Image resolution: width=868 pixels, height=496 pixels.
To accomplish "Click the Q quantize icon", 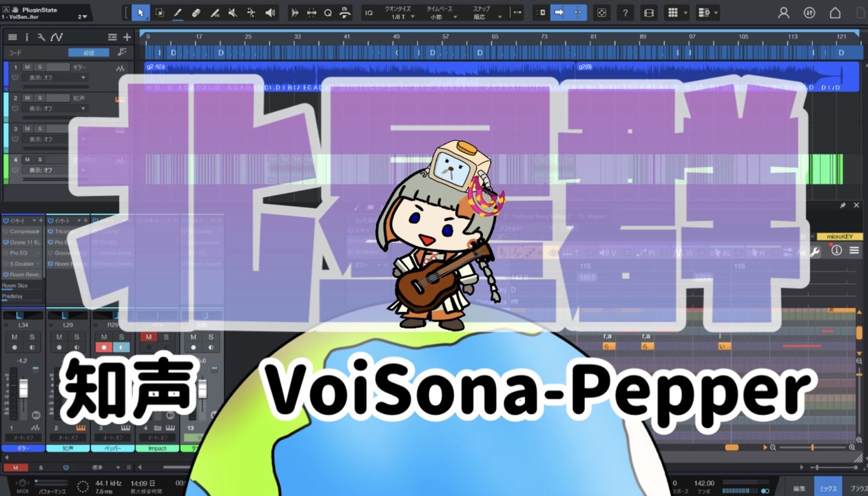I will tap(328, 12).
